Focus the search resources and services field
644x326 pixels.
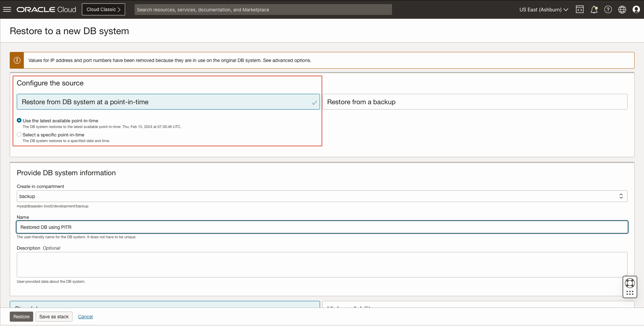click(x=263, y=9)
